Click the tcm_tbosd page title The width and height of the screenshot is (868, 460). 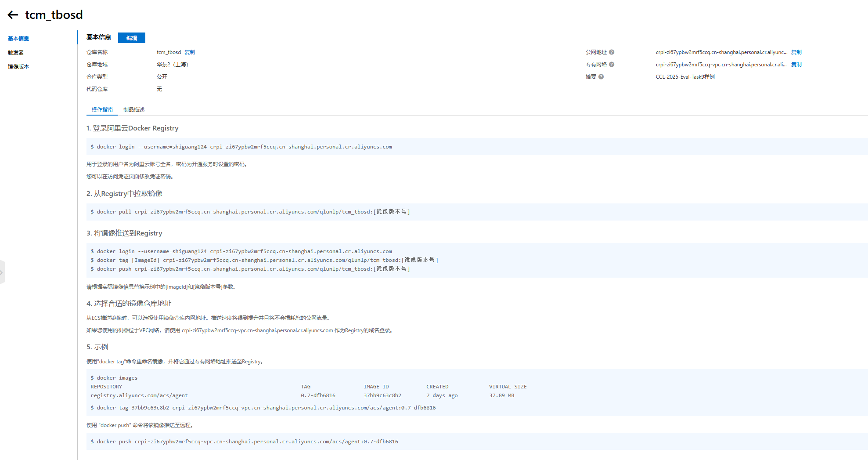pos(54,15)
